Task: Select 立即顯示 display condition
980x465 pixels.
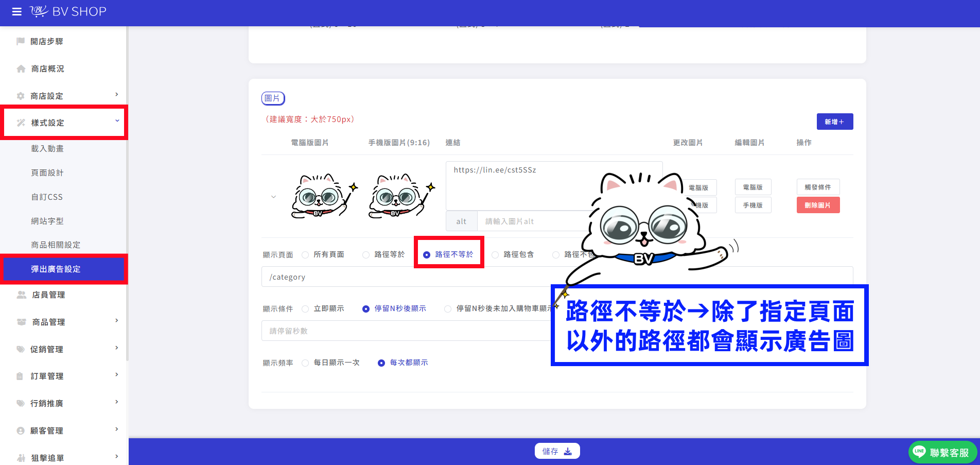Action: 305,309
